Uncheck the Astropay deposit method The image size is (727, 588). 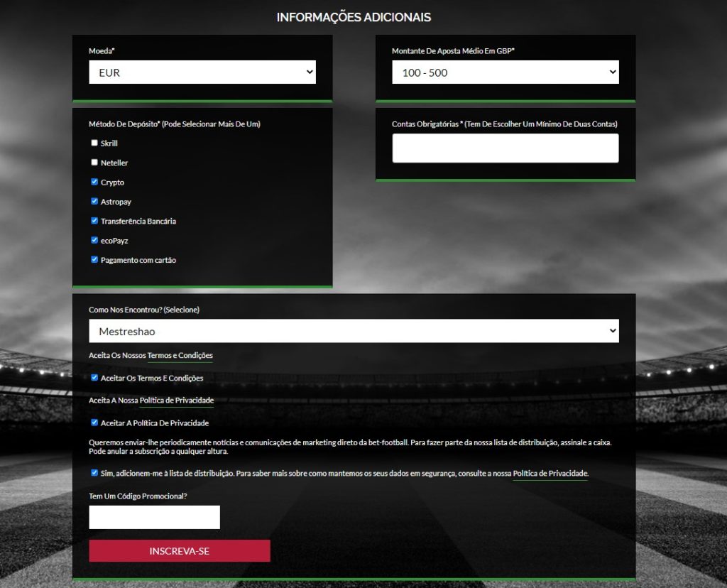[94, 201]
